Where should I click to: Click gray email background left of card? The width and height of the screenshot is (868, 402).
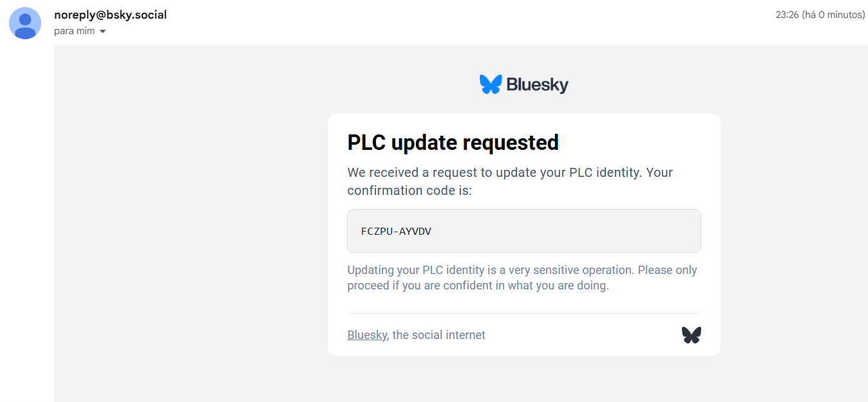pos(193,225)
